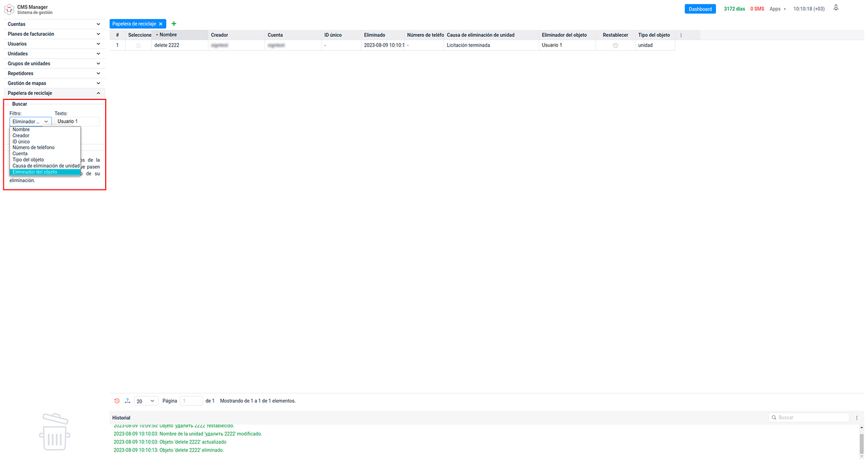Open the page size dropdown showing 20

[145, 401]
